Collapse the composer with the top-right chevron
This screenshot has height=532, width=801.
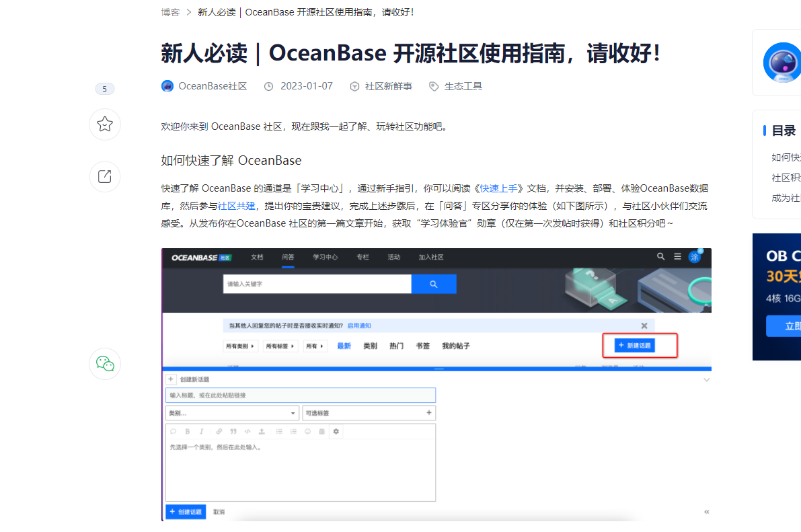tap(706, 380)
